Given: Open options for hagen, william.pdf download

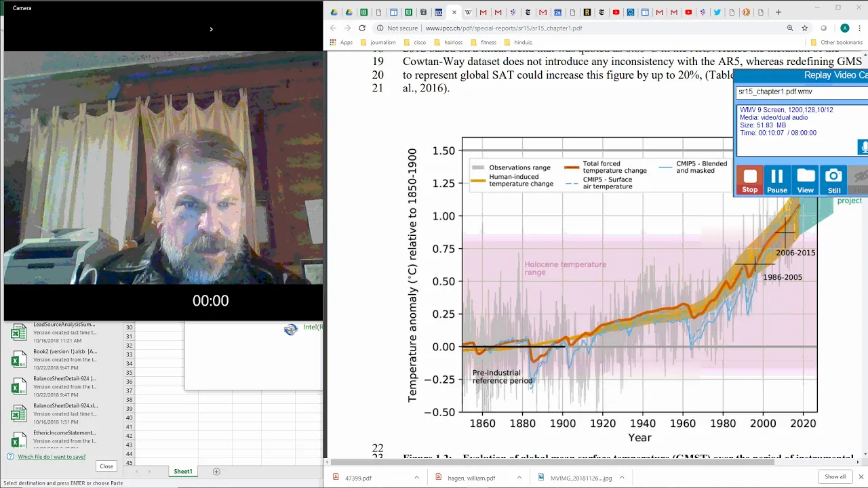Looking at the screenshot, I should point(520,478).
